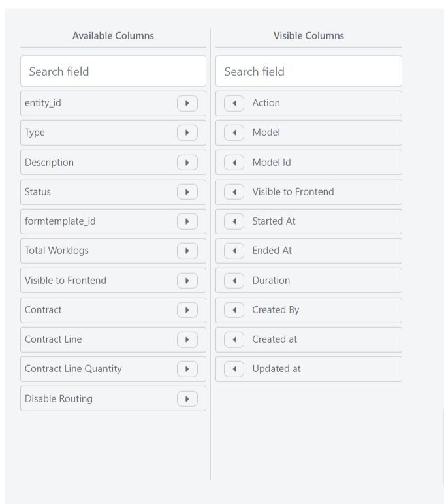Click right arrow for Contract Line Quantity

point(187,369)
